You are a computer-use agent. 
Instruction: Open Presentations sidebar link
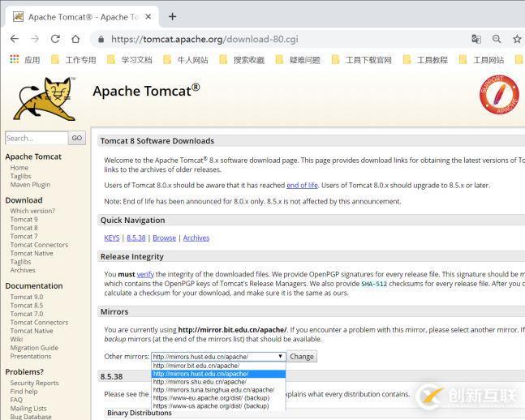pyautogui.click(x=31, y=357)
